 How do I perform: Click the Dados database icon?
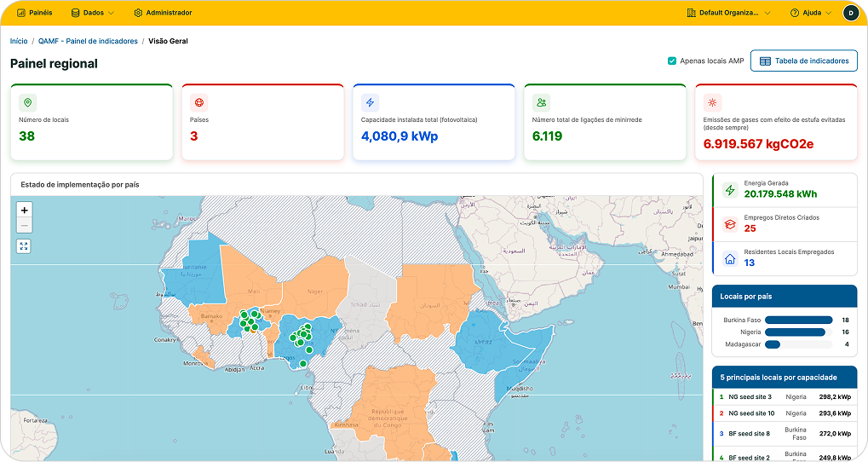click(75, 13)
